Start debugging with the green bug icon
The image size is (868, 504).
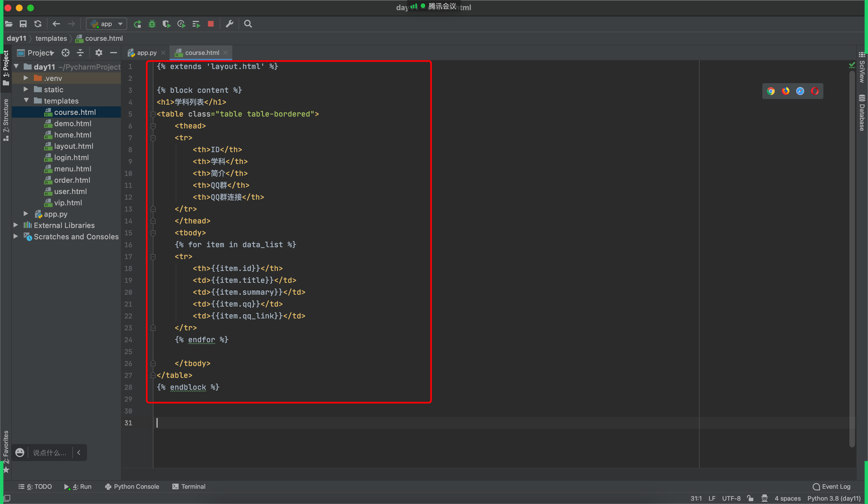pyautogui.click(x=152, y=24)
